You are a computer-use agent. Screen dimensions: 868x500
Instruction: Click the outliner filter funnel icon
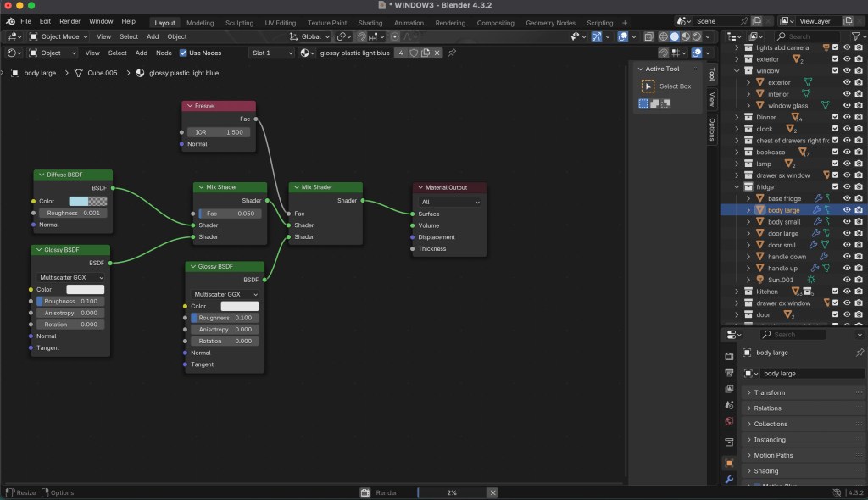pyautogui.click(x=855, y=36)
